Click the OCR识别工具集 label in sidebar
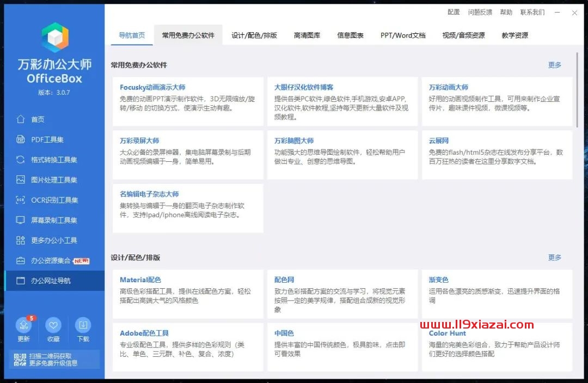 pos(55,200)
